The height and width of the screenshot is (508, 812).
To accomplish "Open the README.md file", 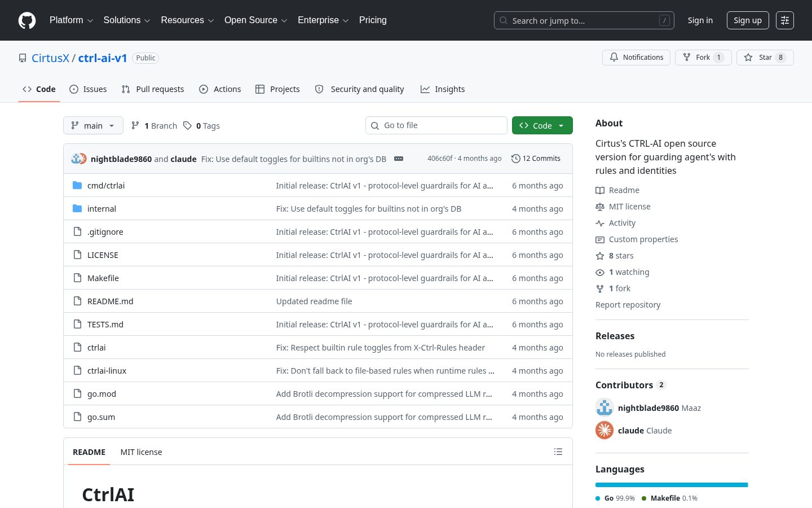I will click(x=111, y=301).
